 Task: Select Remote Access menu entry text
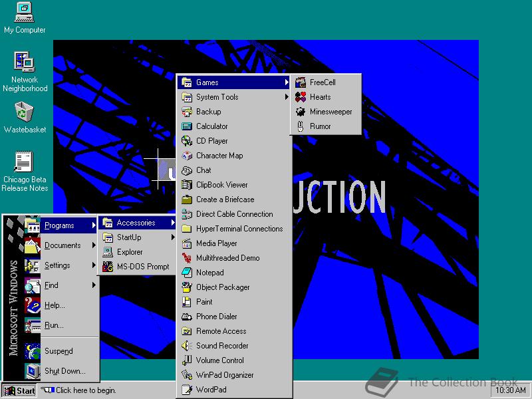tap(221, 331)
